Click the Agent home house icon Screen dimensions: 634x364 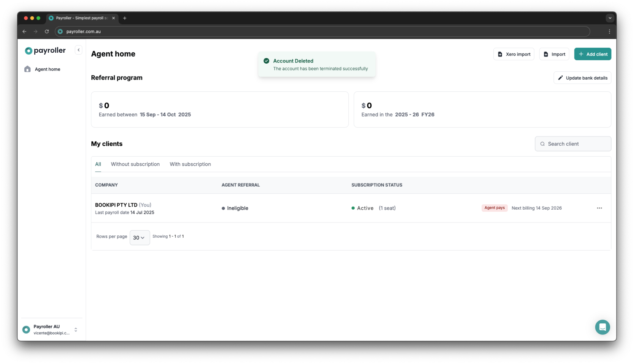pos(27,69)
